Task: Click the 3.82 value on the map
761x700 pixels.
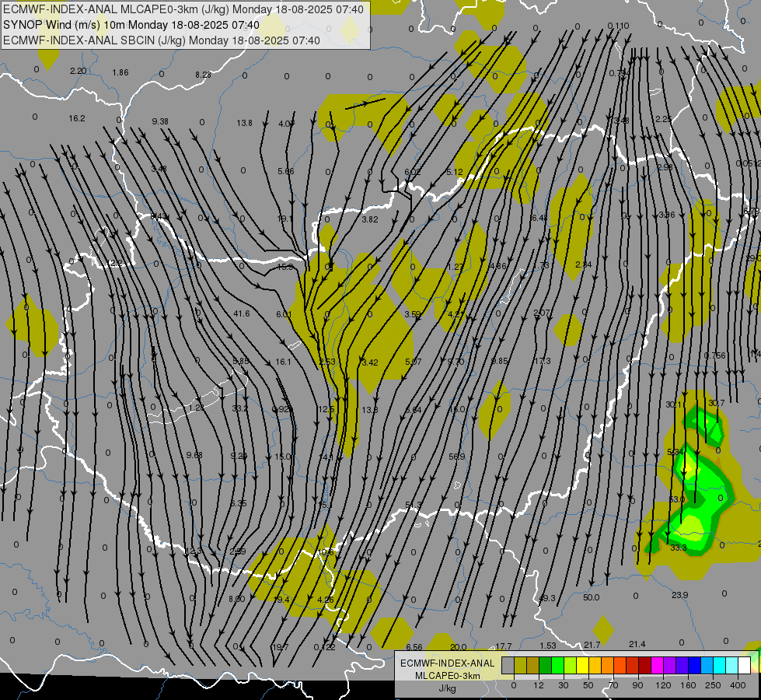Action: pos(370,219)
